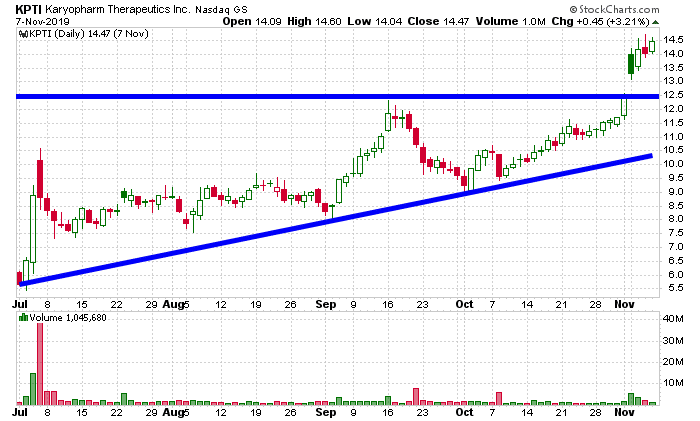Click the 13.0 price axis label
The width and height of the screenshot is (700, 421).
coord(673,81)
